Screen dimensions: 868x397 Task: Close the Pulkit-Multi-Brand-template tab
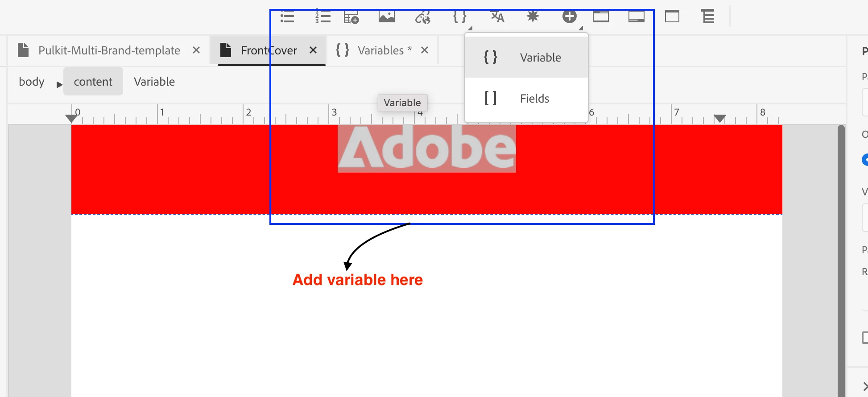pos(196,50)
